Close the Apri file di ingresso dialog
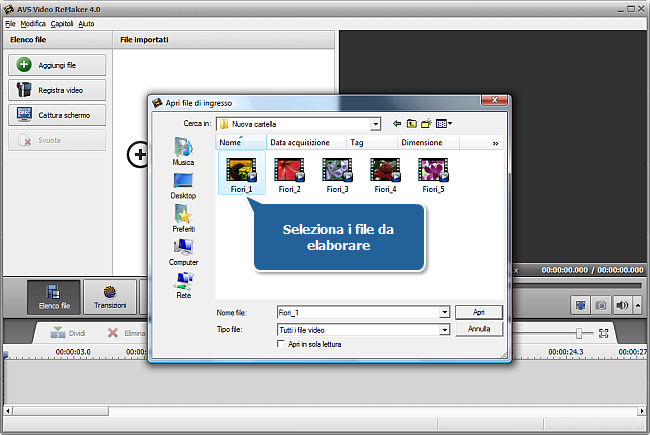Viewport: 650px width, 435px height. [494, 100]
